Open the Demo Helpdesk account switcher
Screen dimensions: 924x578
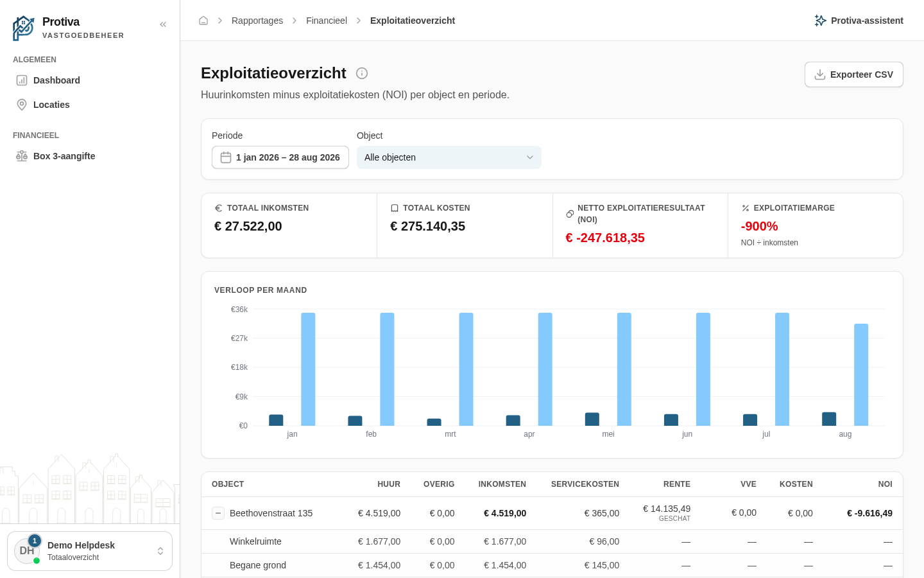coord(90,551)
